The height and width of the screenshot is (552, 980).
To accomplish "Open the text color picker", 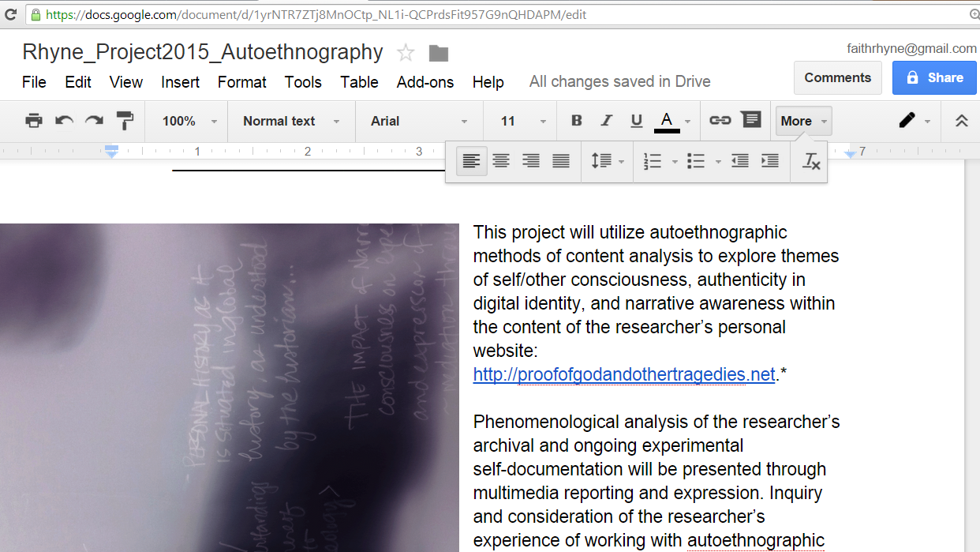I will pyautogui.click(x=667, y=121).
